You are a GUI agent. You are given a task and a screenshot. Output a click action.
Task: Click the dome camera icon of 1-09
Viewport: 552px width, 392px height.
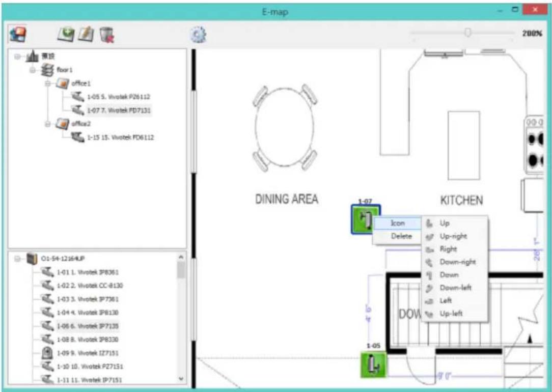coord(47,353)
